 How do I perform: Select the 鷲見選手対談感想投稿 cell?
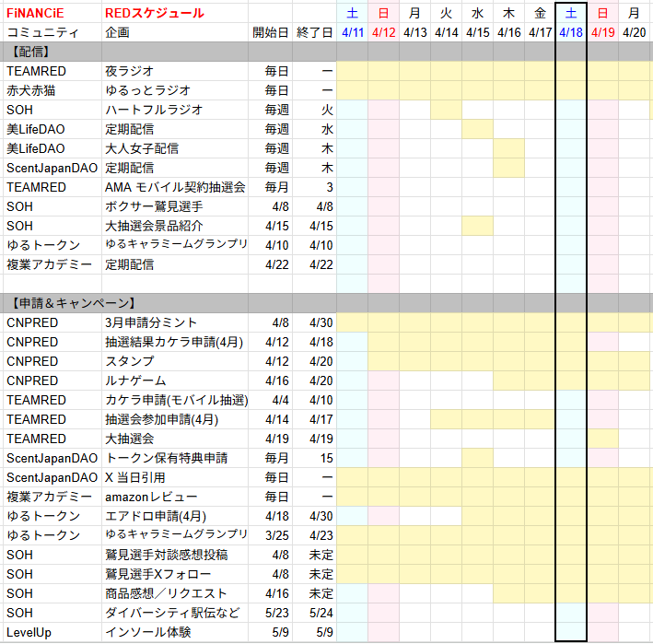coord(175,555)
